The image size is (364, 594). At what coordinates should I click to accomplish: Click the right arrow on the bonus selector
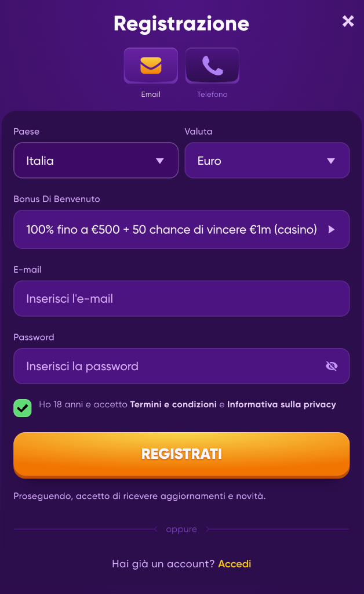pos(332,230)
